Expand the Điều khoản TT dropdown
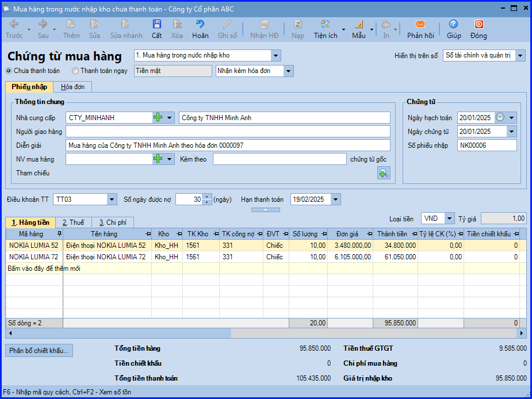The height and width of the screenshot is (399, 532). point(112,199)
